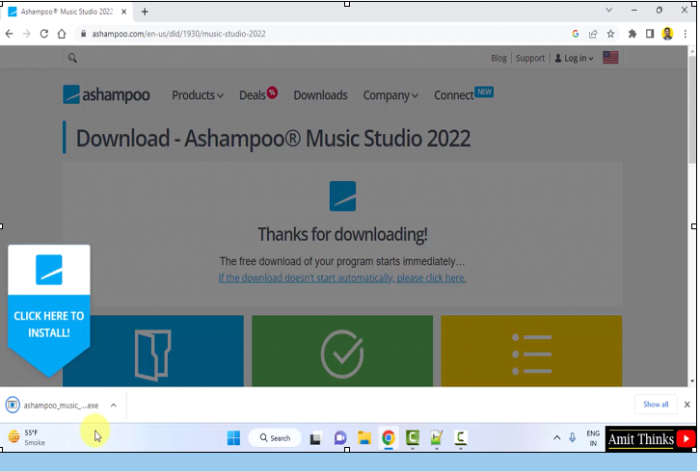Viewport: 700px width, 472px height.
Task: Open Chat app in taskbar
Action: point(340,438)
